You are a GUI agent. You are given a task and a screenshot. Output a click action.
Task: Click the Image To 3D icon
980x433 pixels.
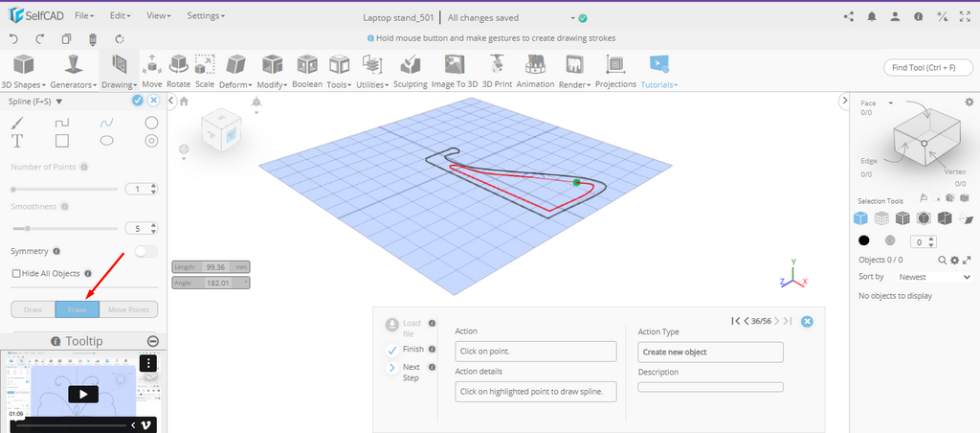coord(455,68)
